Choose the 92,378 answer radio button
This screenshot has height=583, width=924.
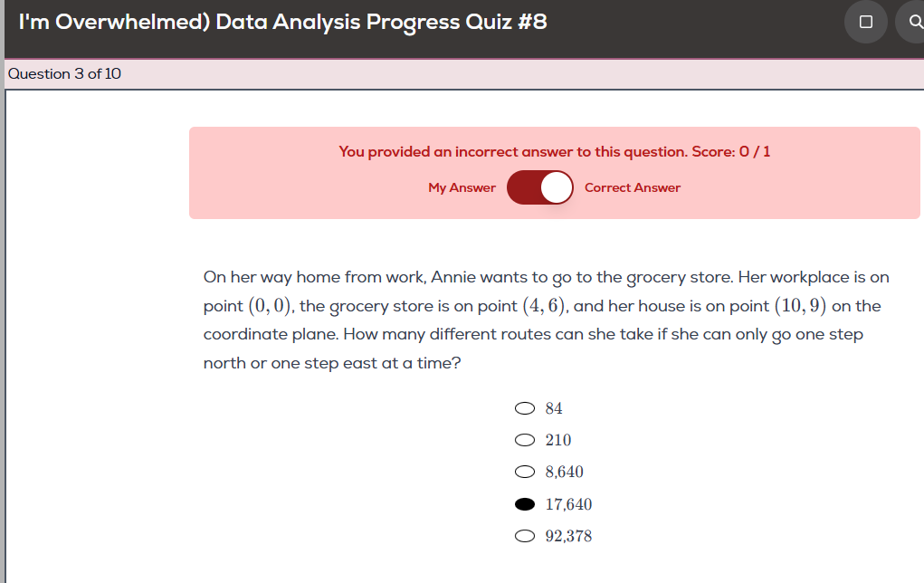tap(524, 536)
